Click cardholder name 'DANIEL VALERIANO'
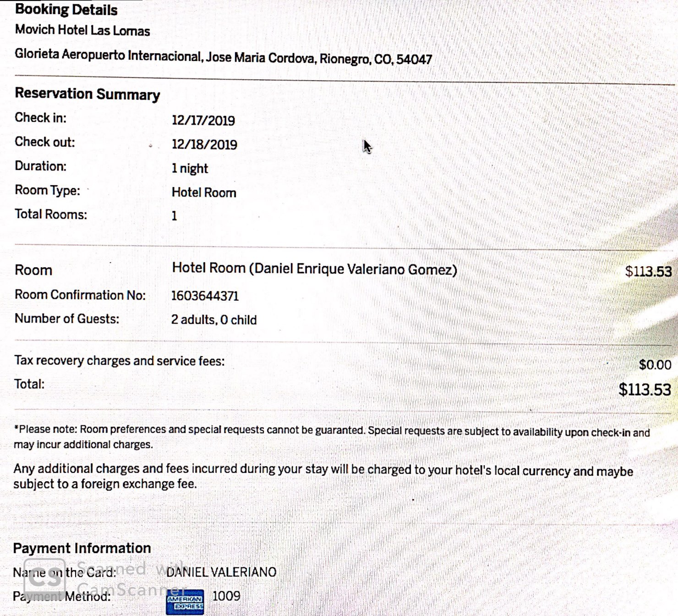678x616 pixels. pyautogui.click(x=221, y=572)
